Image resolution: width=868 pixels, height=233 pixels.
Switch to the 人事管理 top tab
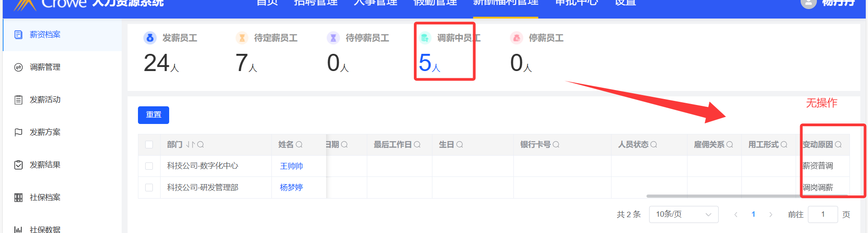(375, 3)
